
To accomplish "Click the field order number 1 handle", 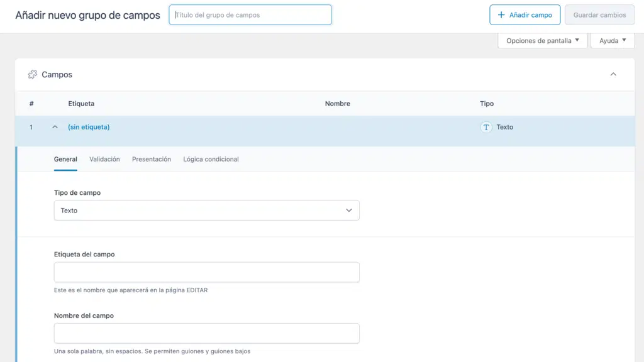I will coord(31,127).
